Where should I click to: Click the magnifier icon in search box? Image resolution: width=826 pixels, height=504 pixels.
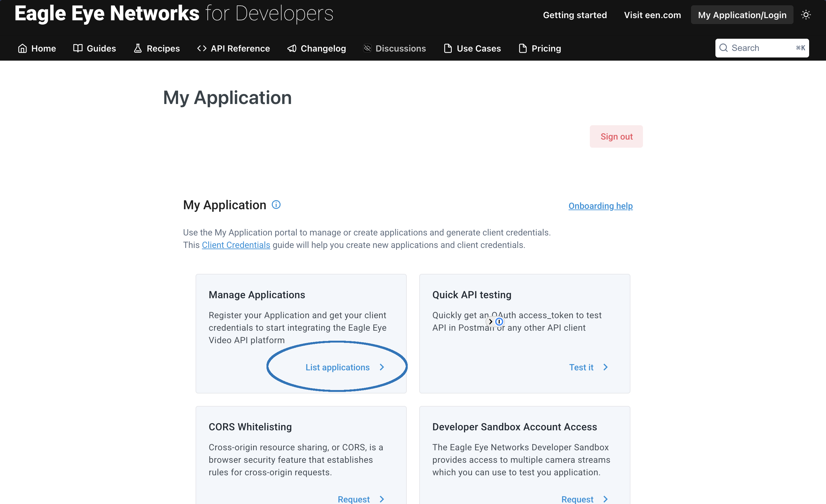pos(724,48)
